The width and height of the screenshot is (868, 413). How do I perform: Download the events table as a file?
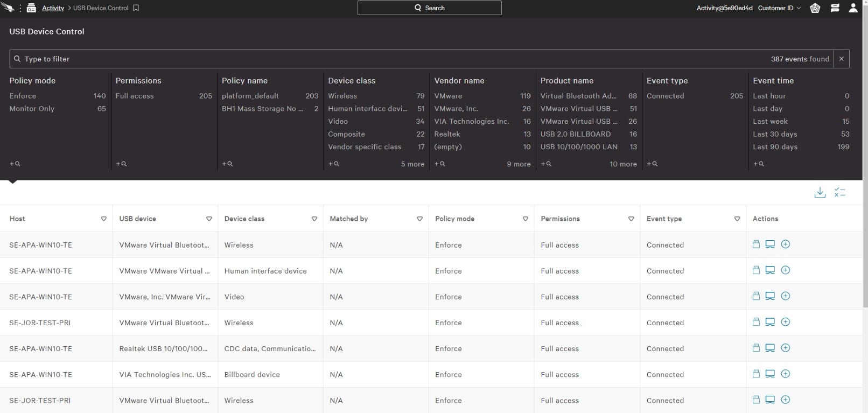coord(820,192)
